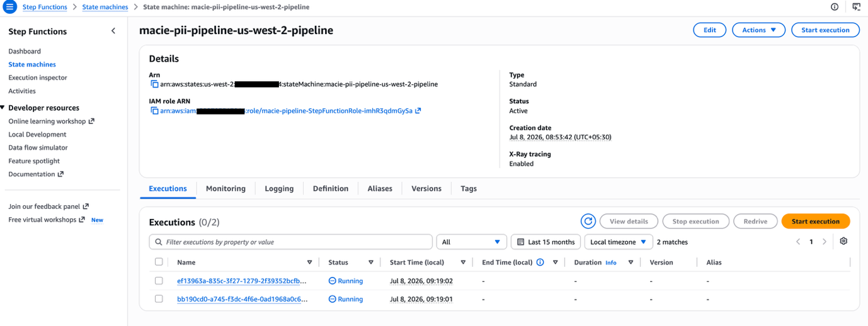Sort by Name column arrow
868x326 pixels.
click(309, 262)
